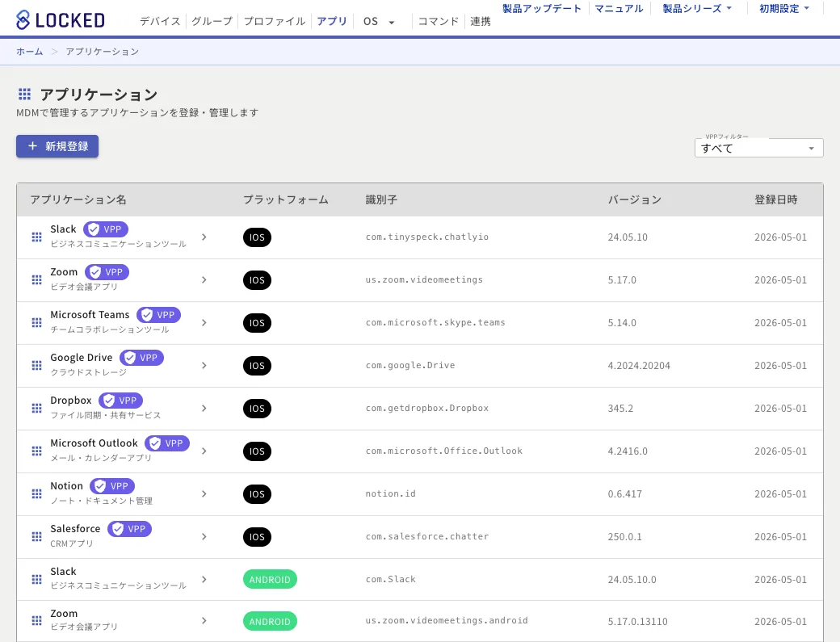Click identifier com.tinyspeck.chatlyio
Image resolution: width=840 pixels, height=642 pixels.
click(x=427, y=237)
